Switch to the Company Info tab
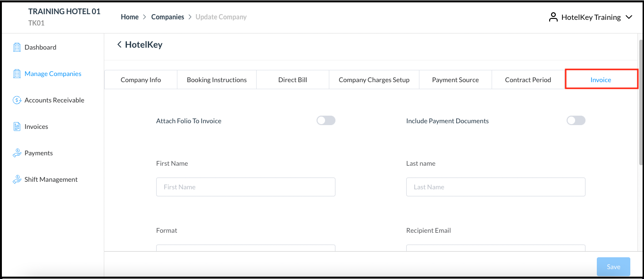Screen dimensions: 644x279 click(x=141, y=79)
